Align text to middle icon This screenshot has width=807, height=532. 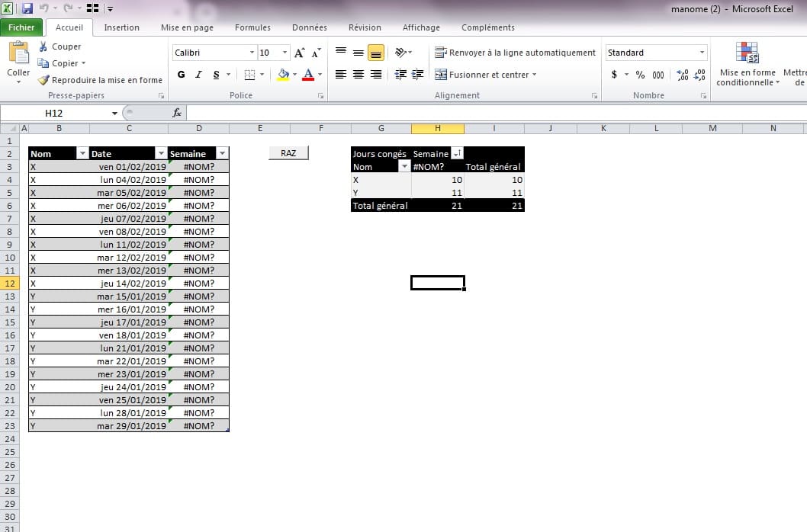click(x=358, y=52)
